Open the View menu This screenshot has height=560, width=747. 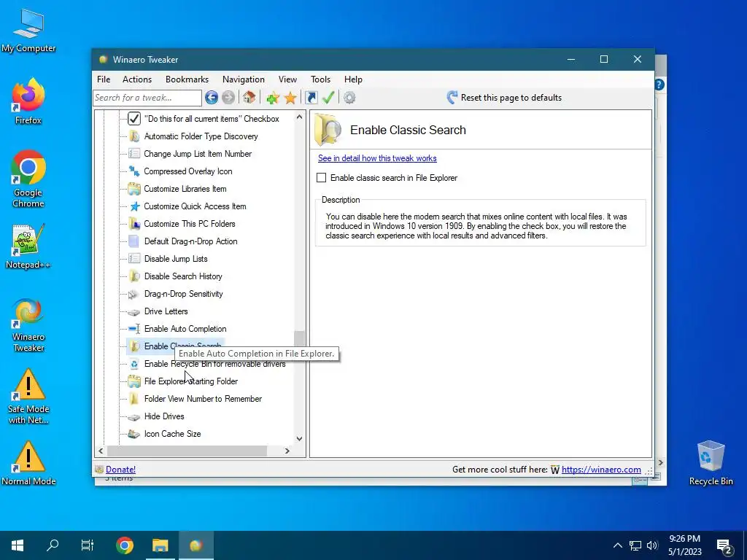click(287, 79)
